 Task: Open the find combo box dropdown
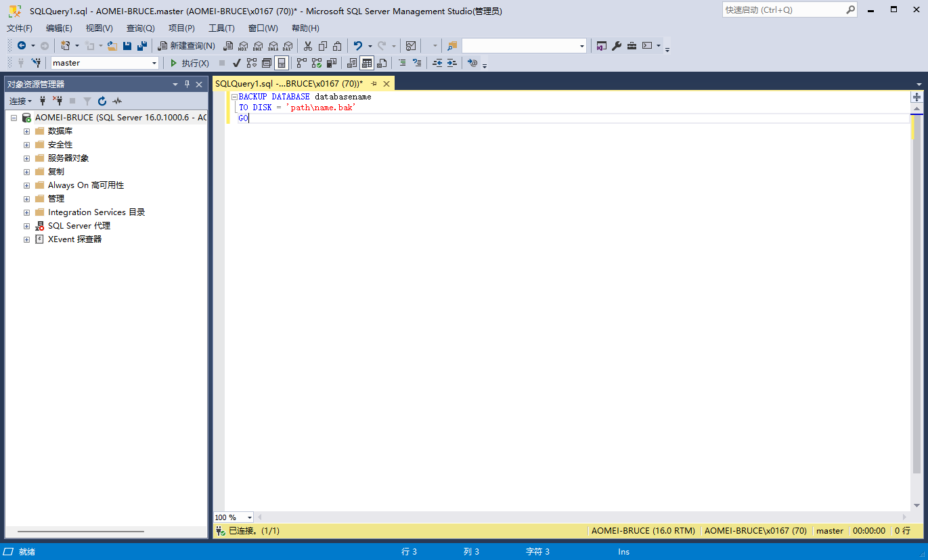pos(582,45)
